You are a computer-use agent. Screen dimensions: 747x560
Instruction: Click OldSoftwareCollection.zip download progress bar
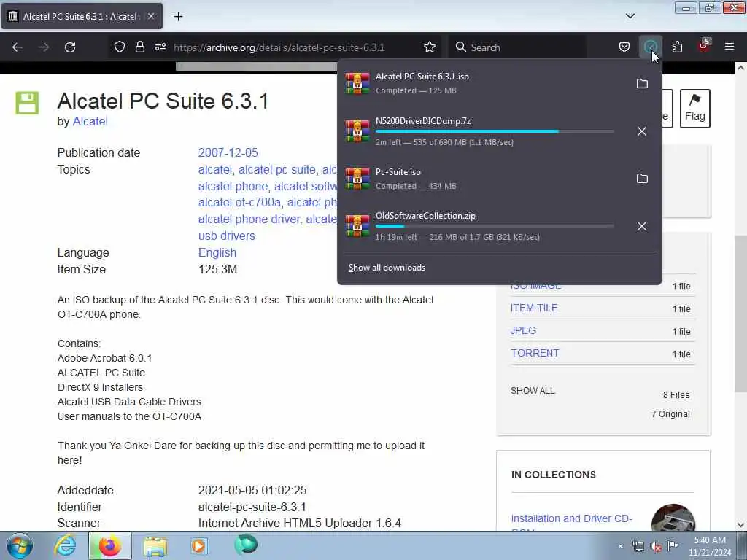point(495,226)
